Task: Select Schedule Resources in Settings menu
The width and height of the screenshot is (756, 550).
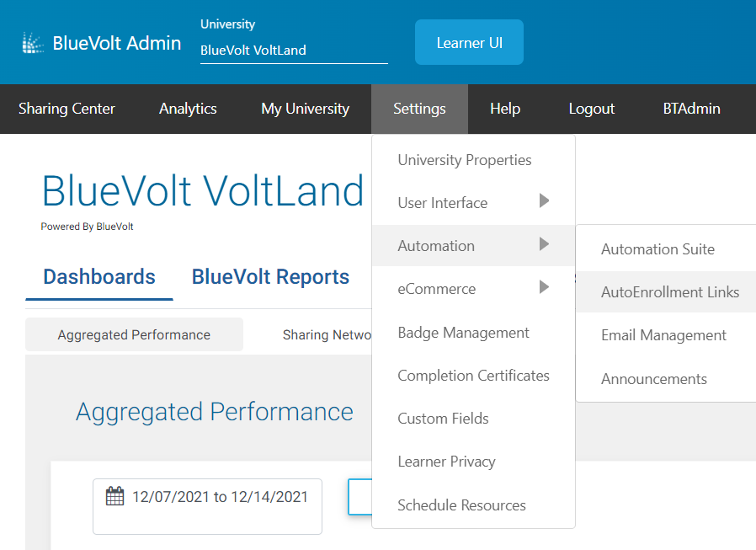Action: pos(473,505)
